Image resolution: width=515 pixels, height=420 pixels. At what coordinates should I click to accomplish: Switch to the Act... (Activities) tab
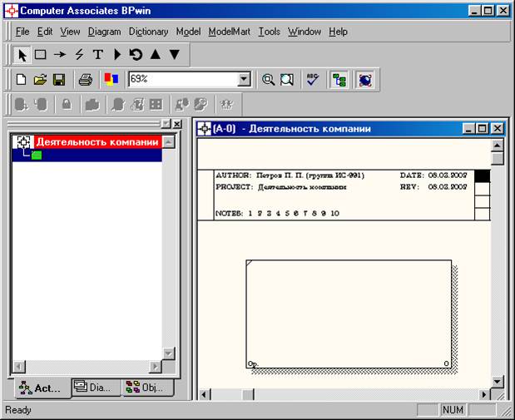point(42,388)
